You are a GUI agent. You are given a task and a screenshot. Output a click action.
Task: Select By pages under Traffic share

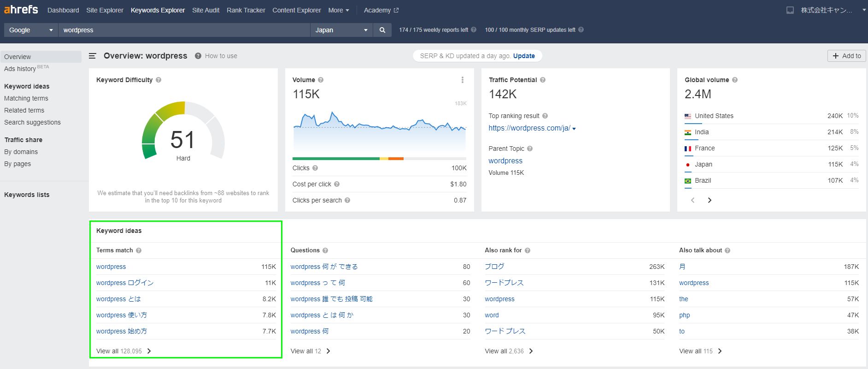18,164
